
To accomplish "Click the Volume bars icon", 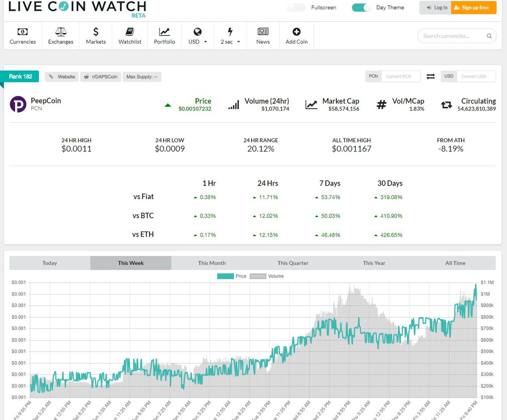I will point(233,105).
